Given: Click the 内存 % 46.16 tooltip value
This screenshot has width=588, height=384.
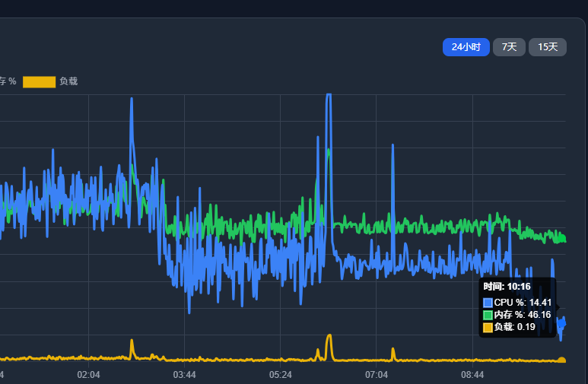Looking at the screenshot, I should coord(523,315).
